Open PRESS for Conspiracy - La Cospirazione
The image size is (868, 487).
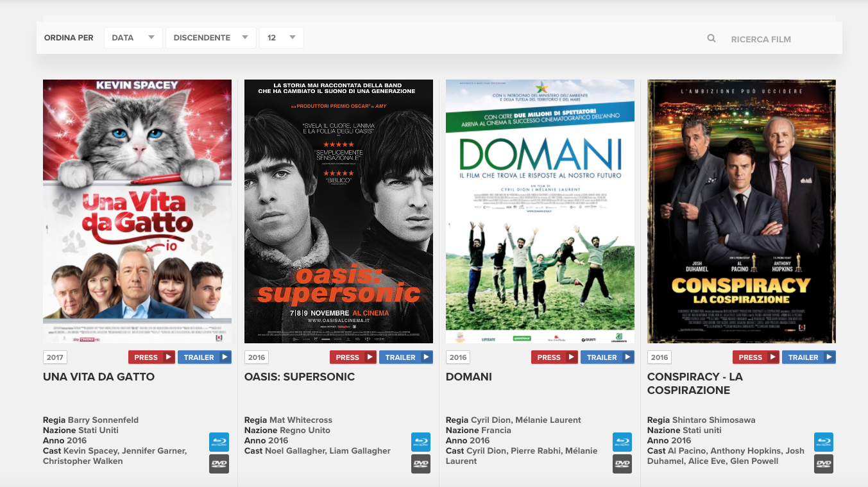click(756, 357)
